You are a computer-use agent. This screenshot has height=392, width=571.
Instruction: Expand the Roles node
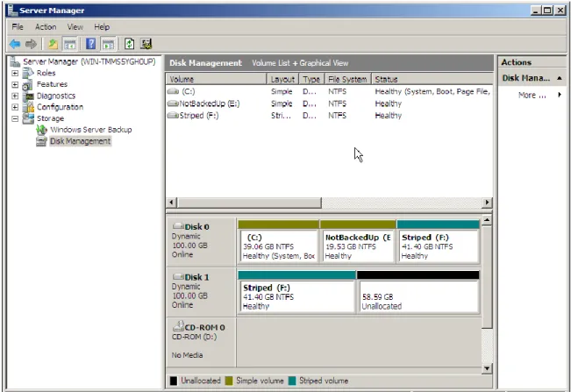[x=15, y=73]
